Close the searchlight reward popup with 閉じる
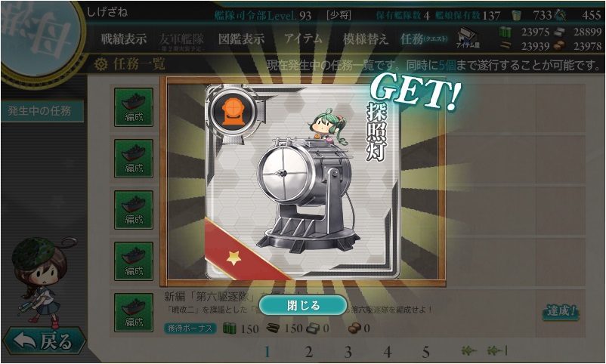This screenshot has width=606, height=364. (x=302, y=305)
